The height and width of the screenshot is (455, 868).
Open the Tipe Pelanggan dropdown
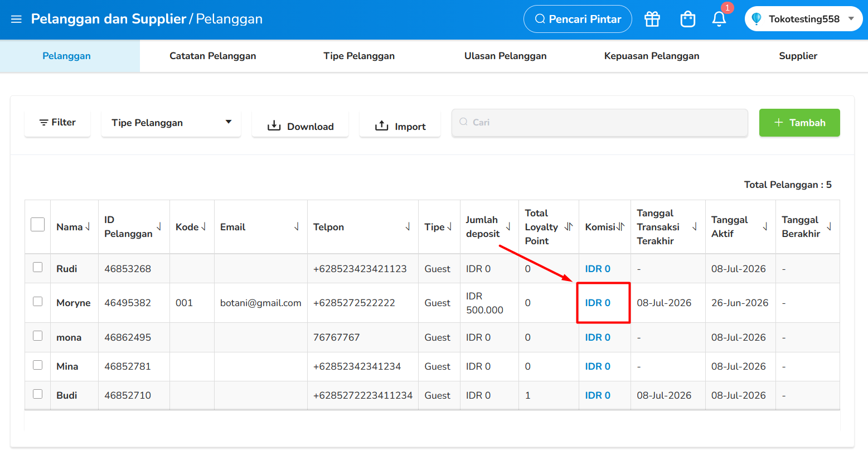coord(171,123)
